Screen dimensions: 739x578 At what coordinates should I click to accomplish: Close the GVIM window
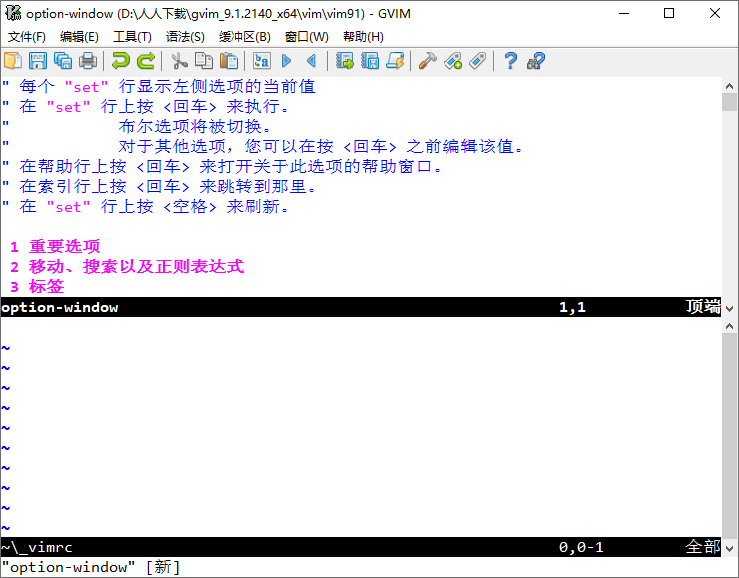pyautogui.click(x=714, y=13)
